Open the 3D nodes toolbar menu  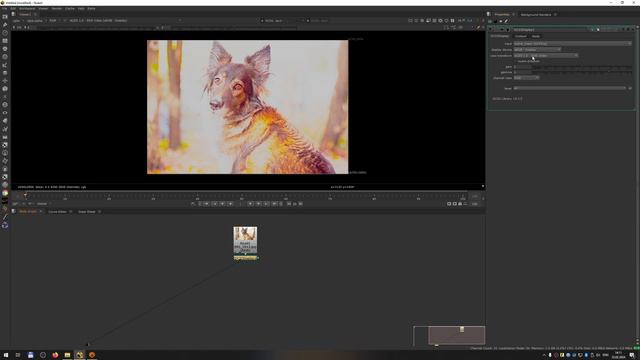coord(5,89)
